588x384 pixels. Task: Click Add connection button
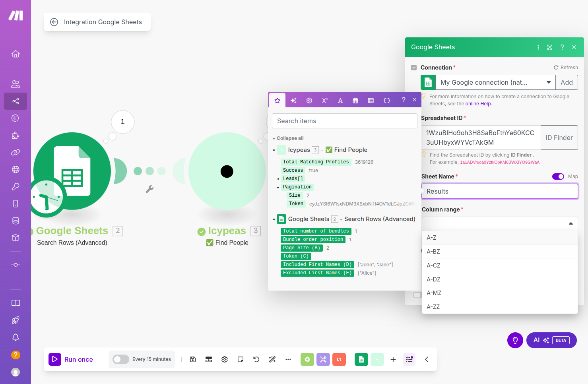[x=567, y=82]
